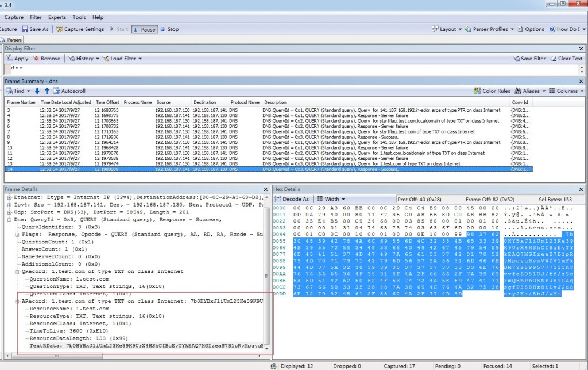The width and height of the screenshot is (588, 370).
Task: Remove the display filter
Action: coord(47,59)
